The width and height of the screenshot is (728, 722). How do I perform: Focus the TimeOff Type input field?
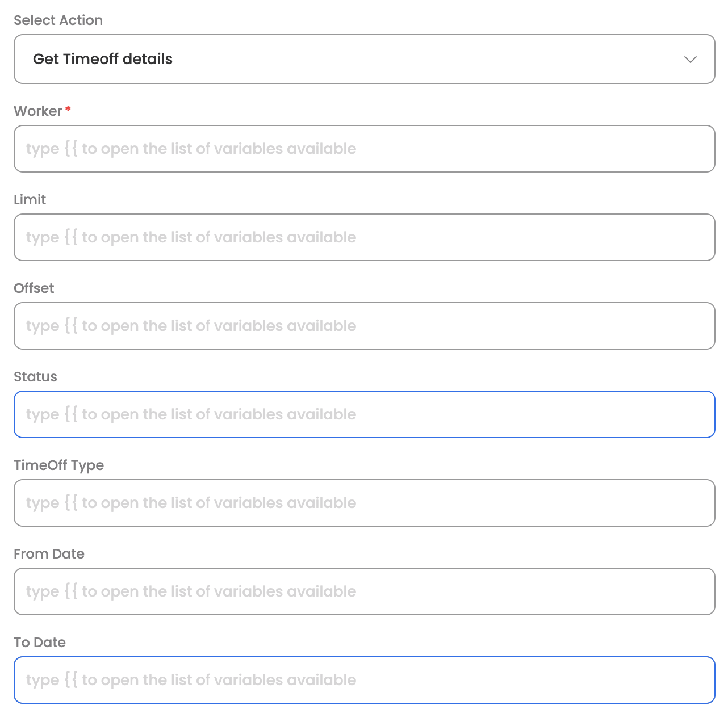click(363, 503)
